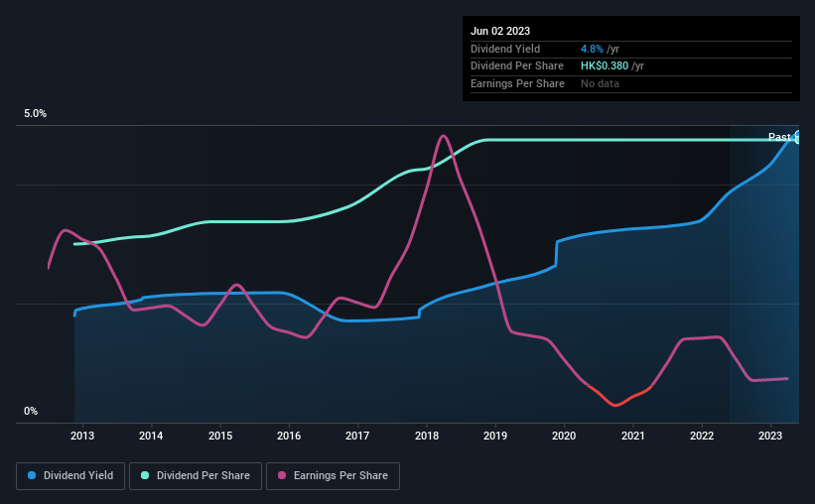Click the pink Earnings Per Share legend dot
The image size is (815, 504).
coord(282,475)
